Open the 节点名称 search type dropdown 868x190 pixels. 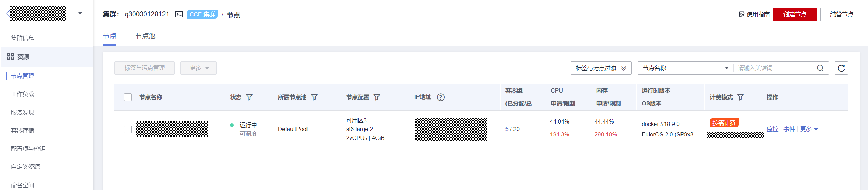point(685,68)
